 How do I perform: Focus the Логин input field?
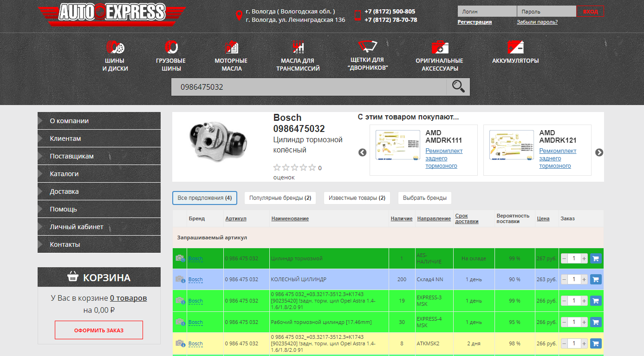pos(487,12)
